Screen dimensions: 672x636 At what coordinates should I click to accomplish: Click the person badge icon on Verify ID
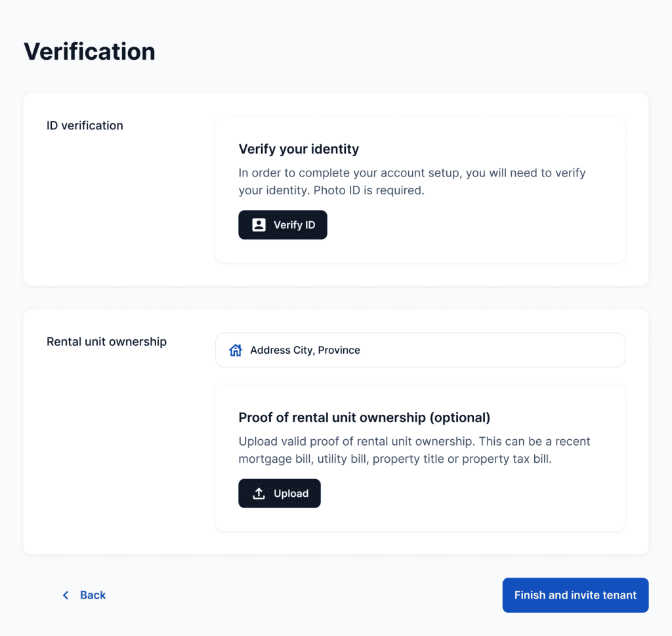(x=259, y=225)
